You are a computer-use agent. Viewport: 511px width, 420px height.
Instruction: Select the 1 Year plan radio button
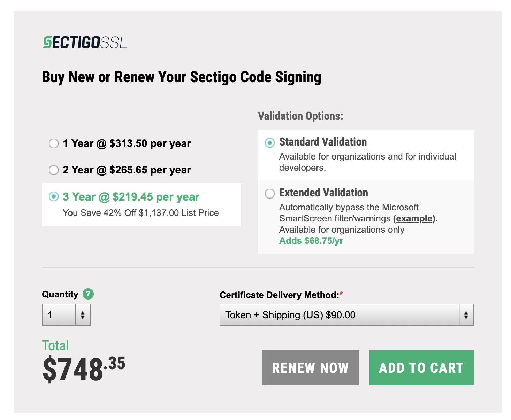coord(54,143)
